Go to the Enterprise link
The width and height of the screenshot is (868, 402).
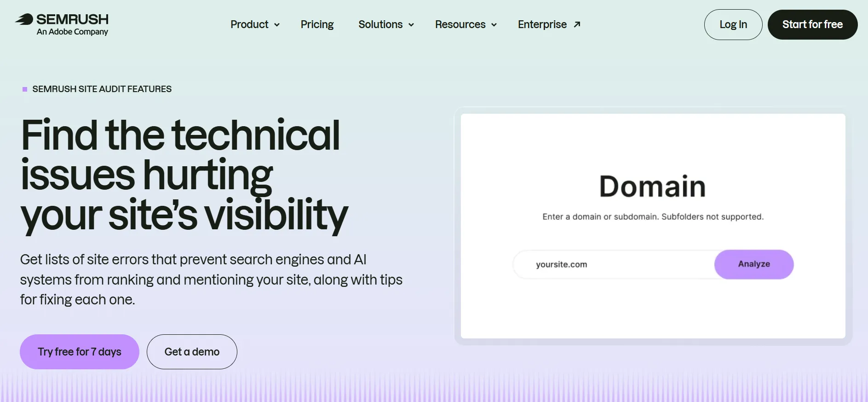coord(542,24)
